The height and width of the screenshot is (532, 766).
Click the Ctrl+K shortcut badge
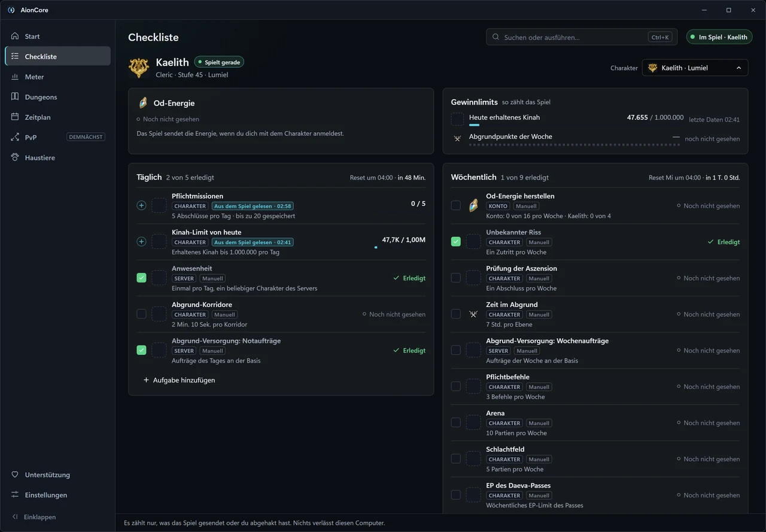pos(660,37)
